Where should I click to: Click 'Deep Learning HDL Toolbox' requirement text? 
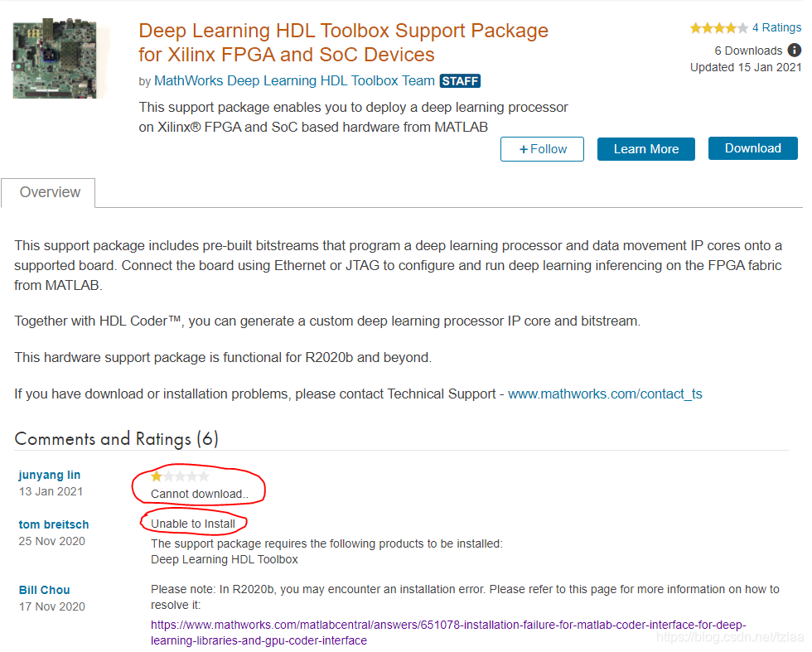225,560
